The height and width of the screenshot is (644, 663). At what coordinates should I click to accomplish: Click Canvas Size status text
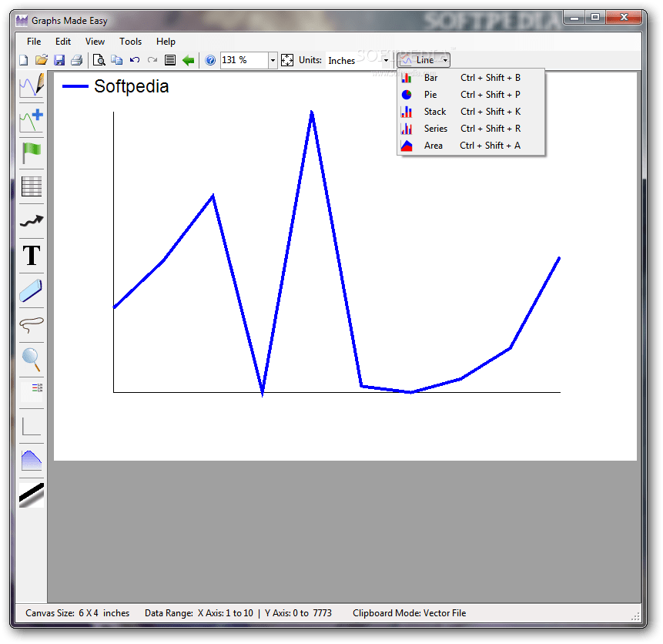point(77,613)
